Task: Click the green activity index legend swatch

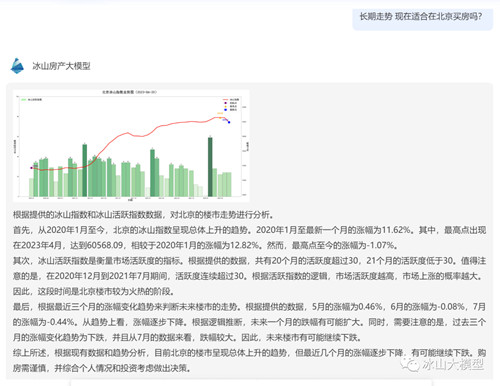Action: (x=24, y=100)
